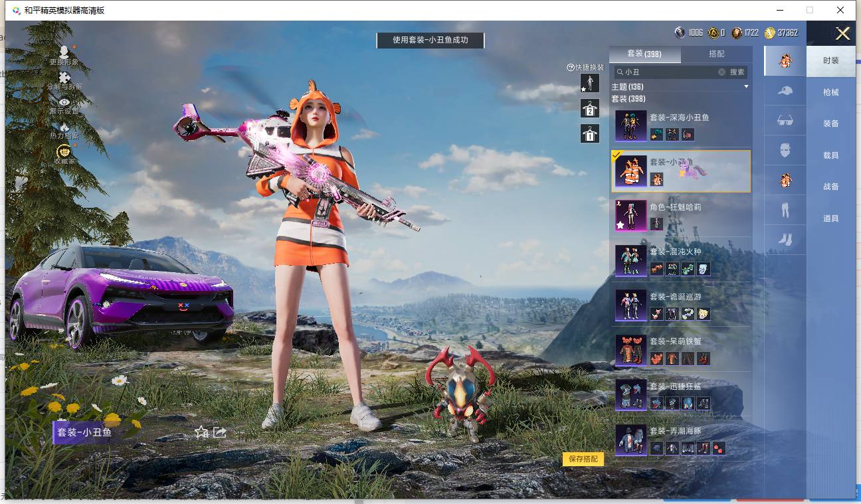Image resolution: width=861 pixels, height=504 pixels.
Task: Open 收藏家 collector badge
Action: (64, 151)
